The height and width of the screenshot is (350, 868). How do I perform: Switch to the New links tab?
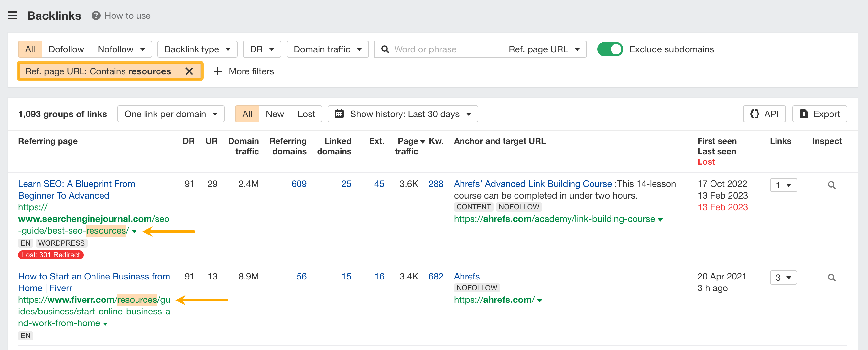pyautogui.click(x=275, y=114)
